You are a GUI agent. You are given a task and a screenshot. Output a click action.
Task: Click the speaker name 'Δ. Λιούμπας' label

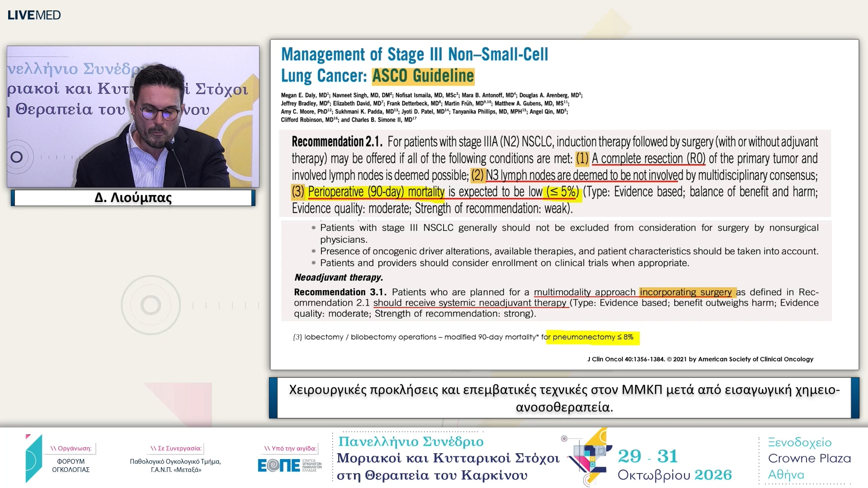tap(133, 197)
